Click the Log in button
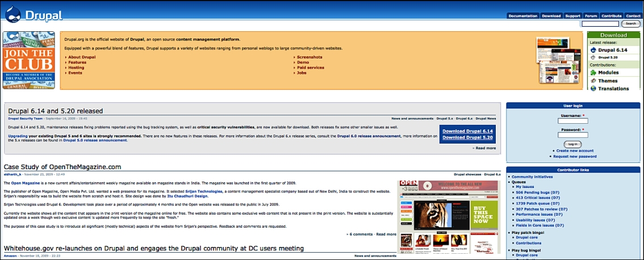Image resolution: width=644 pixels, height=260 pixels. (x=573, y=144)
